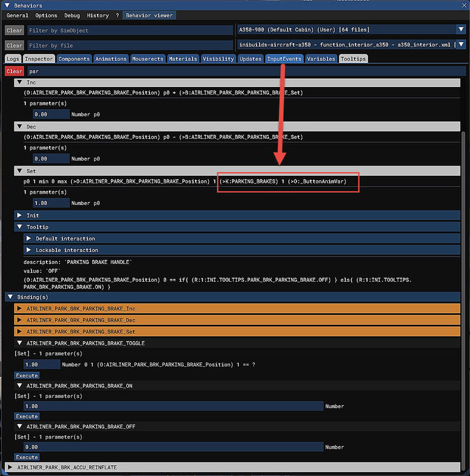Open the Mouserects tab
This screenshot has height=476, width=470.
[147, 59]
